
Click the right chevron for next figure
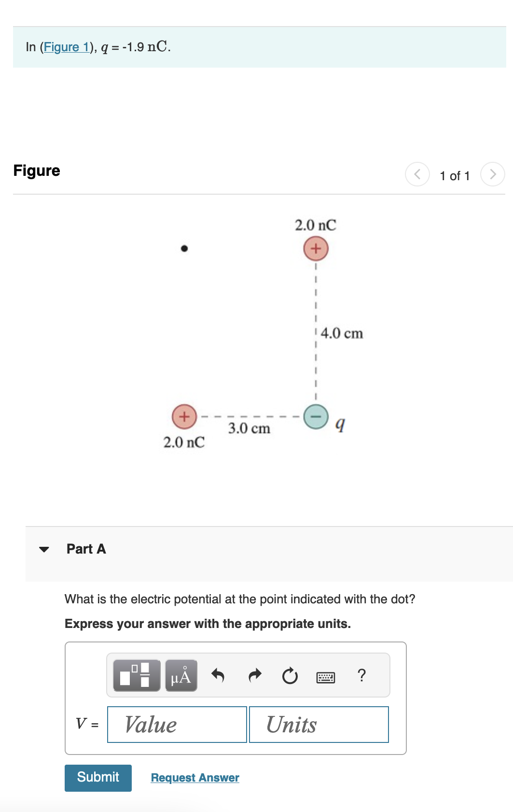point(492,174)
